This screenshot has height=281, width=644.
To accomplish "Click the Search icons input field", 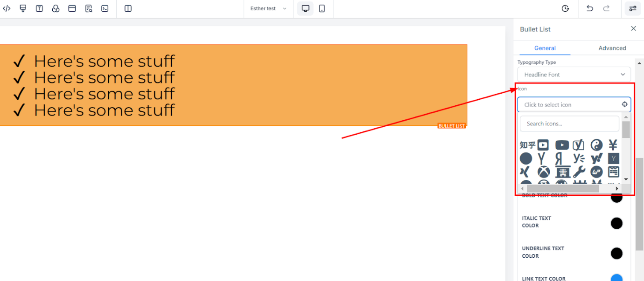I will (x=570, y=123).
